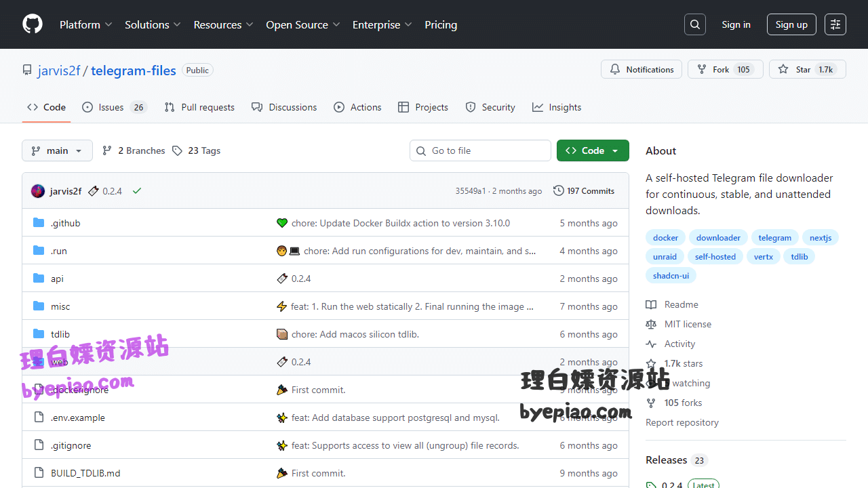
Task: Click the .env.example file icon
Action: tap(39, 418)
